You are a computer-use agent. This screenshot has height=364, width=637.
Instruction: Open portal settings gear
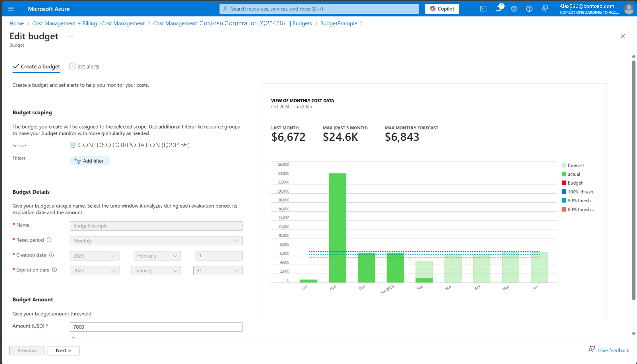514,9
